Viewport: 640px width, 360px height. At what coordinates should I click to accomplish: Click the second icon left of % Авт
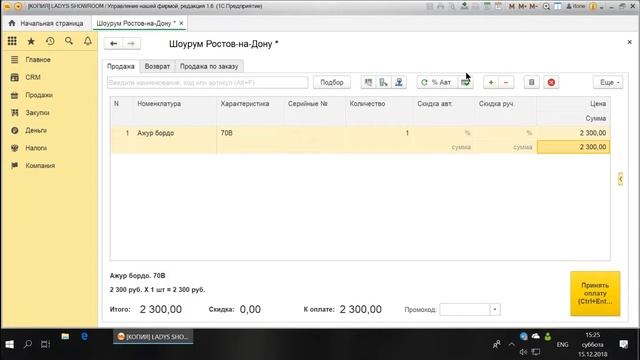[x=383, y=82]
